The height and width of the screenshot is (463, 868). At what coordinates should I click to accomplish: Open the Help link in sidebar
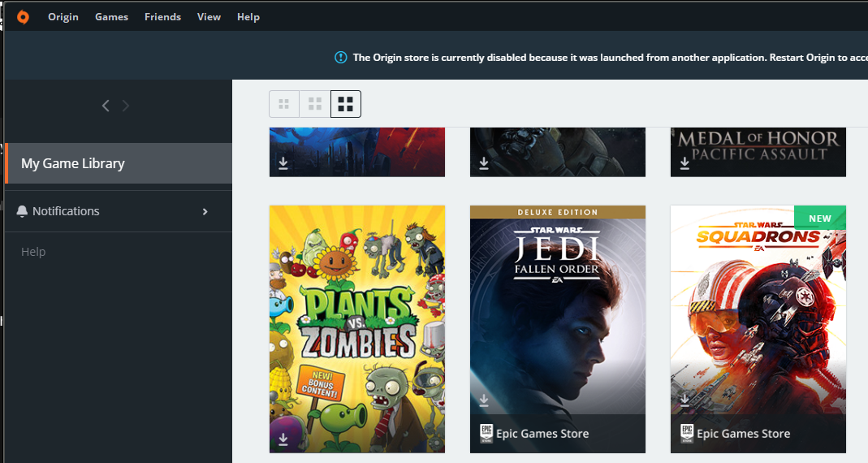pos(33,252)
